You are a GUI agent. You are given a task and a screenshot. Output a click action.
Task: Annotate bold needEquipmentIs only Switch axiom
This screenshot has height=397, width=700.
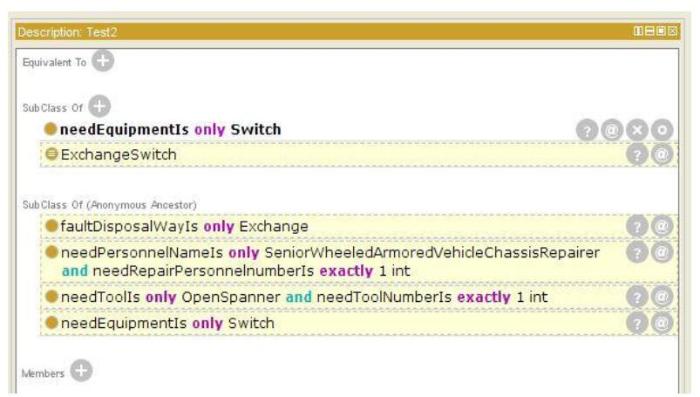(x=612, y=130)
